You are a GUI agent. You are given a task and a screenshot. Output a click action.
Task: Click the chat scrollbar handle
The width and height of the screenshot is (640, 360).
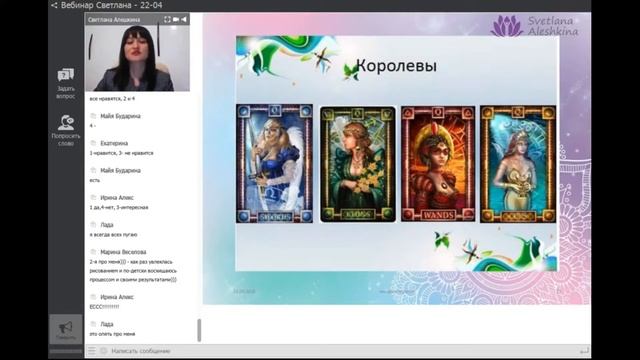199,330
